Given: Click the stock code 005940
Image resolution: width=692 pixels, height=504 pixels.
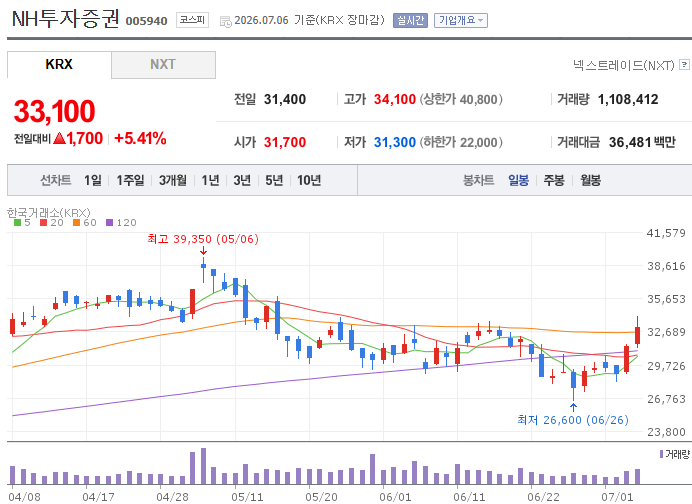Looking at the screenshot, I should click(147, 21).
